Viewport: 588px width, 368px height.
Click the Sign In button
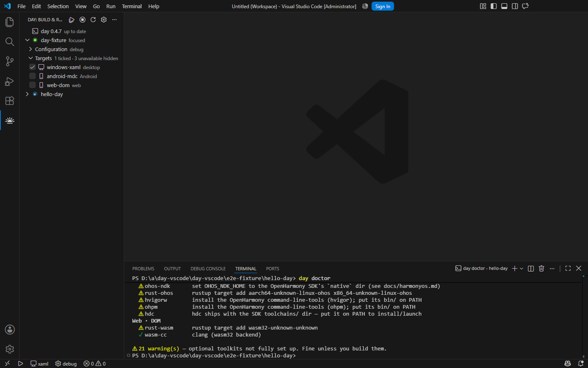tap(383, 6)
